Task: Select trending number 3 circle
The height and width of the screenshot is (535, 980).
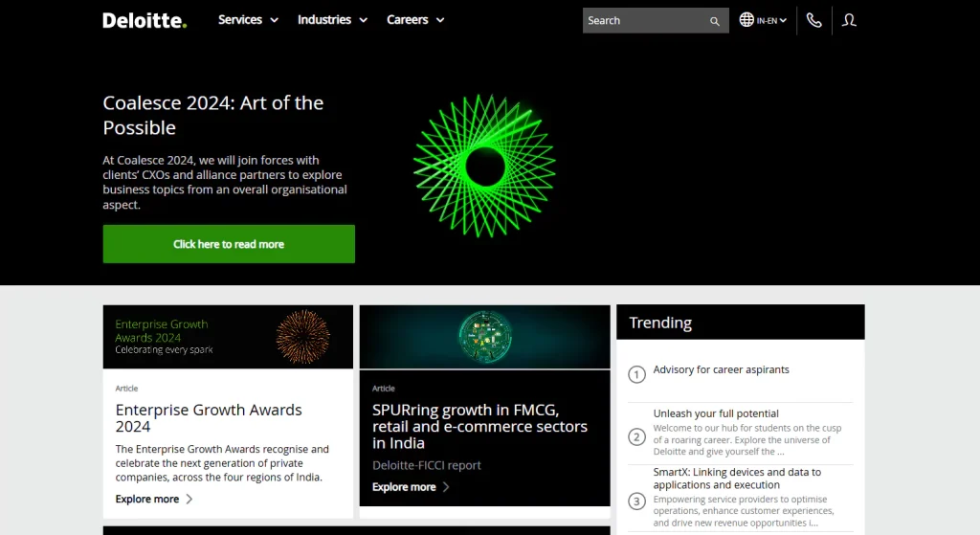Action: tap(636, 501)
